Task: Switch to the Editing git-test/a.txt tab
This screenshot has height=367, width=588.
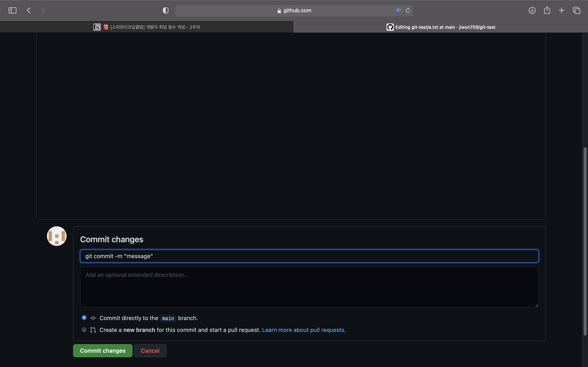Action: click(445, 27)
